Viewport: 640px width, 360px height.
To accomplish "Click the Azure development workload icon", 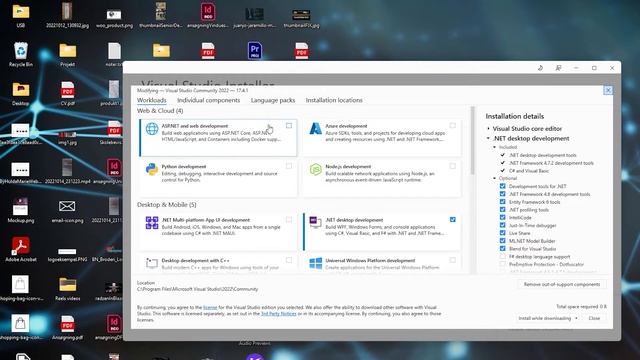I will click(x=316, y=129).
